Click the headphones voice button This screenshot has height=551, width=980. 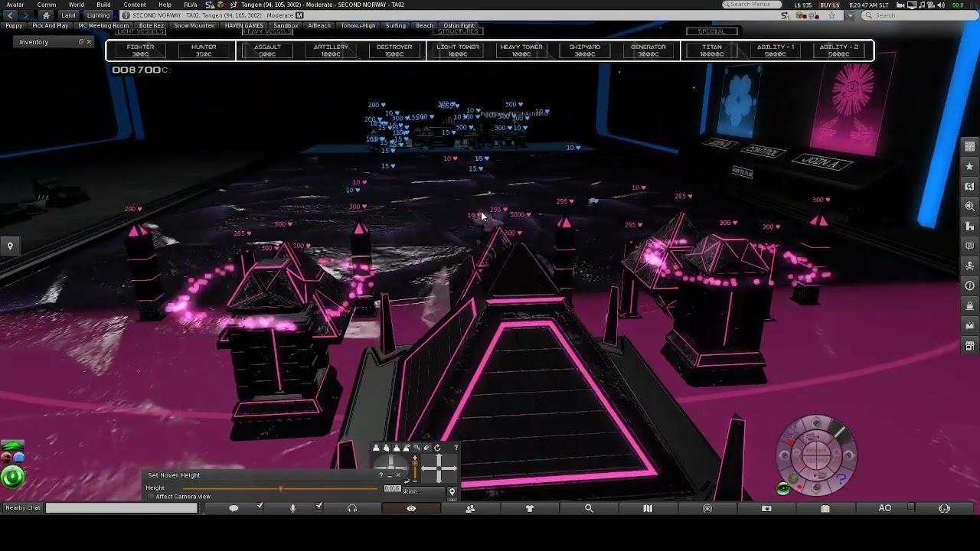pos(352,508)
